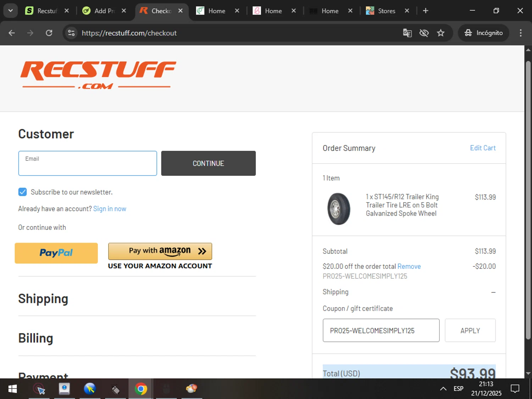Click the Shipping section heading
Viewport: 532px width, 399px height.
point(43,299)
